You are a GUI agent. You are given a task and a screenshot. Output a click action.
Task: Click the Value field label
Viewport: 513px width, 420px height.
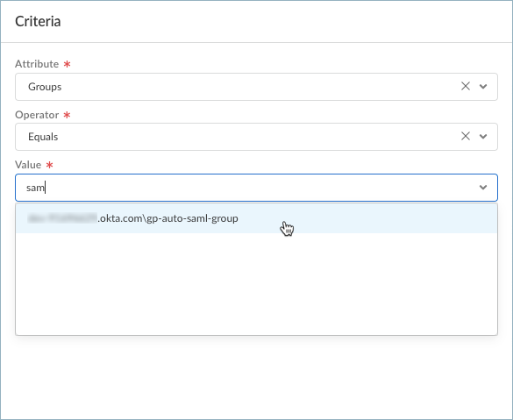pos(28,165)
